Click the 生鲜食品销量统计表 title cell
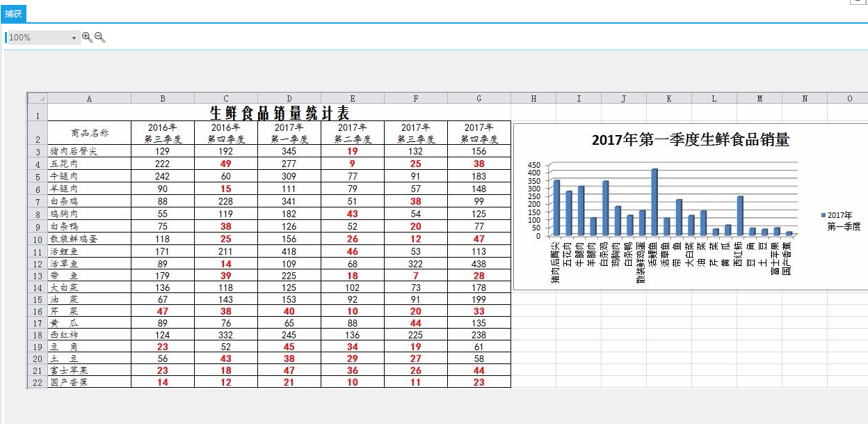 point(279,112)
